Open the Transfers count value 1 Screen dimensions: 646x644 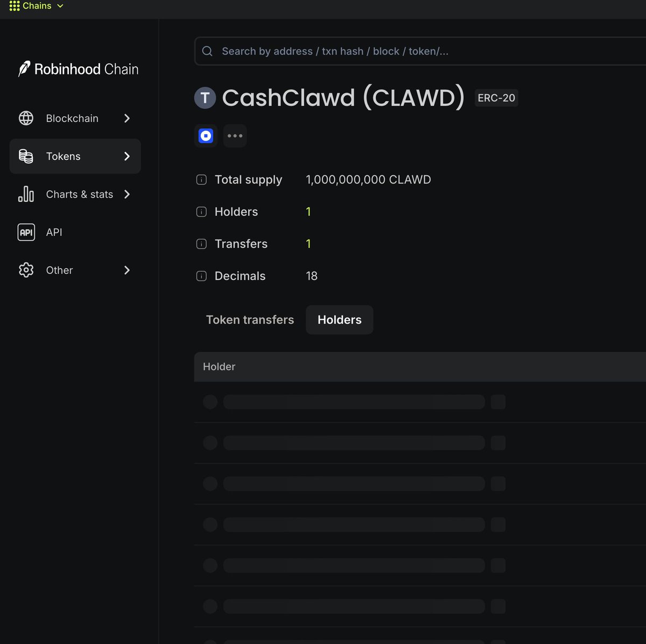pyautogui.click(x=308, y=244)
